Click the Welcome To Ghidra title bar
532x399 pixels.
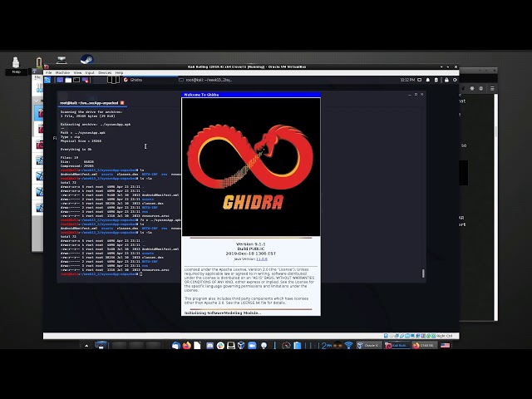(x=251, y=95)
